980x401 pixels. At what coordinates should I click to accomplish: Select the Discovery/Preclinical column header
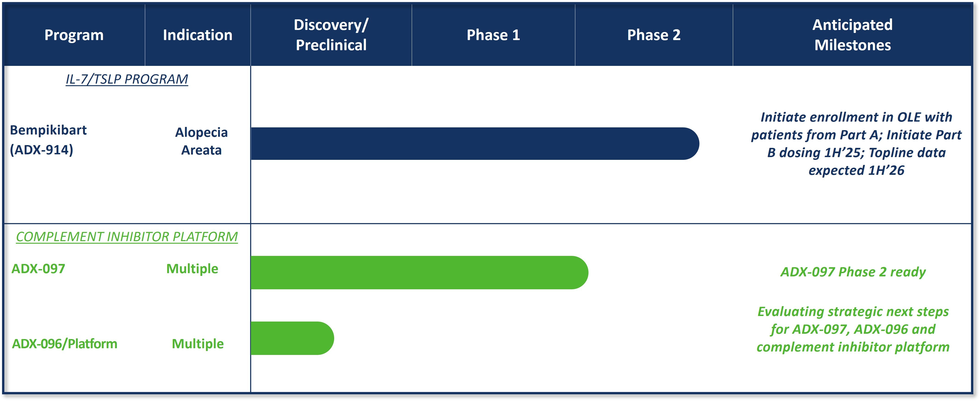(331, 35)
